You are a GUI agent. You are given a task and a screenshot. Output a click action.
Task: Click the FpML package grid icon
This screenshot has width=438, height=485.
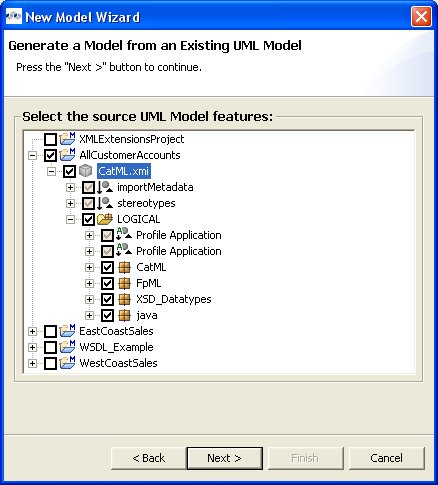(124, 283)
